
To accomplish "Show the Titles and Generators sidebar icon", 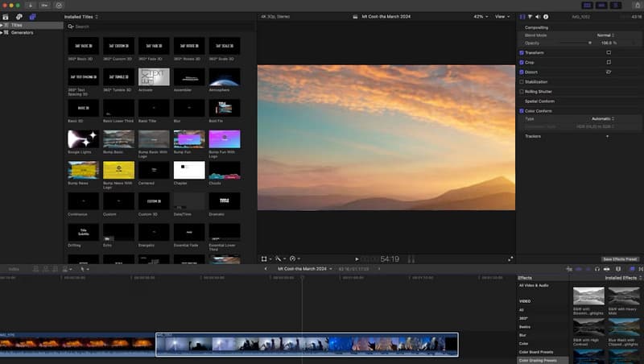I will click(32, 17).
